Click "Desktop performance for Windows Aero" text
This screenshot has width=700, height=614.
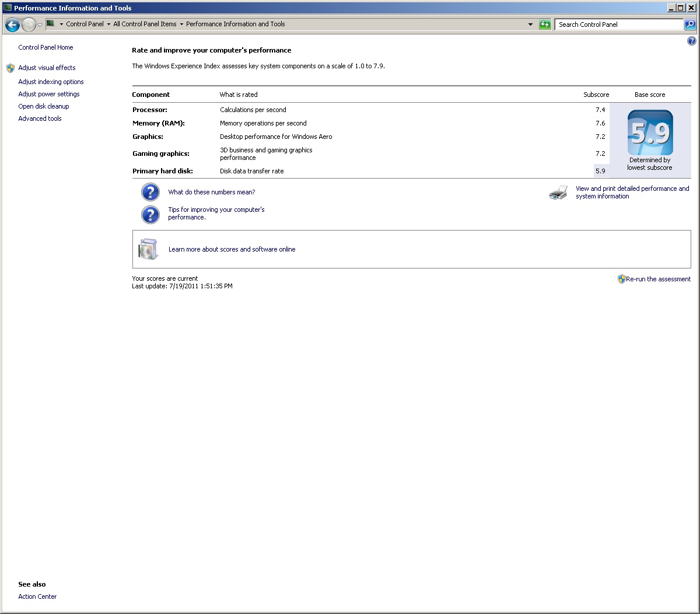coord(276,137)
